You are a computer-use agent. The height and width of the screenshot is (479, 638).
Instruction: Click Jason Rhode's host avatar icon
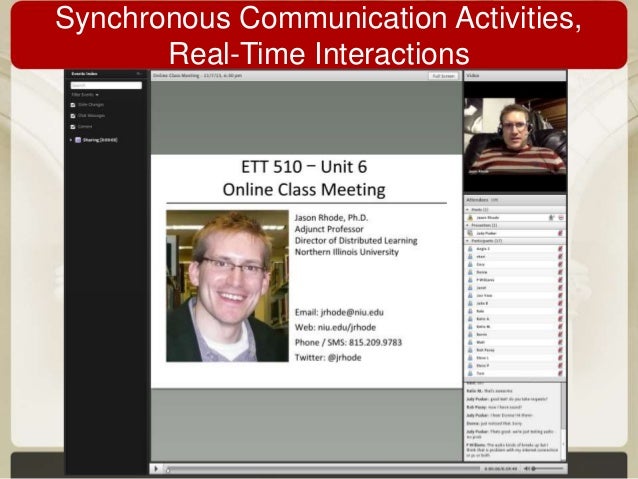(470, 218)
